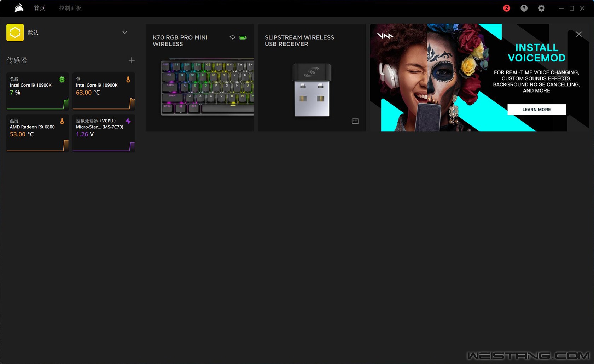Click LEARN MORE on Voicemod banner
This screenshot has height=364, width=594.
click(x=537, y=110)
